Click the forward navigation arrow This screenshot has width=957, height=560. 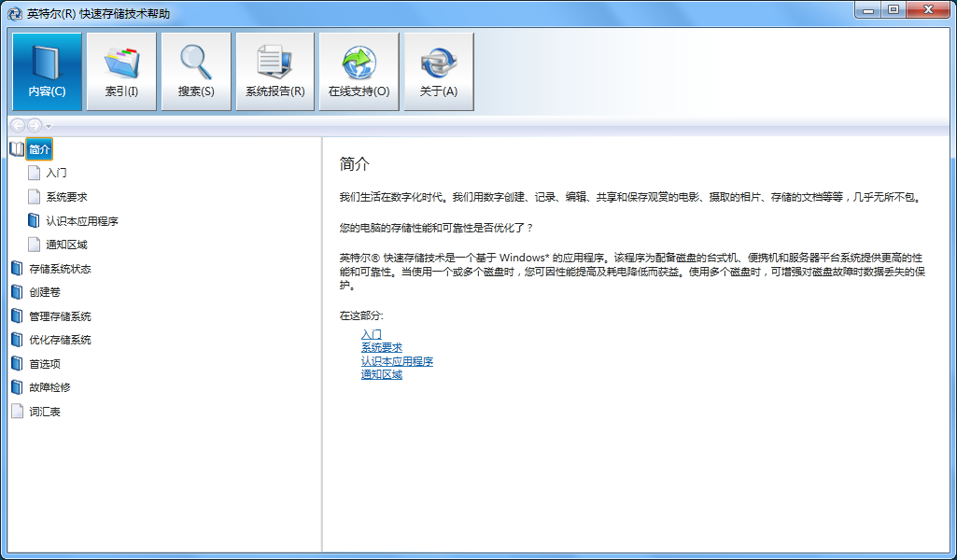pos(35,126)
